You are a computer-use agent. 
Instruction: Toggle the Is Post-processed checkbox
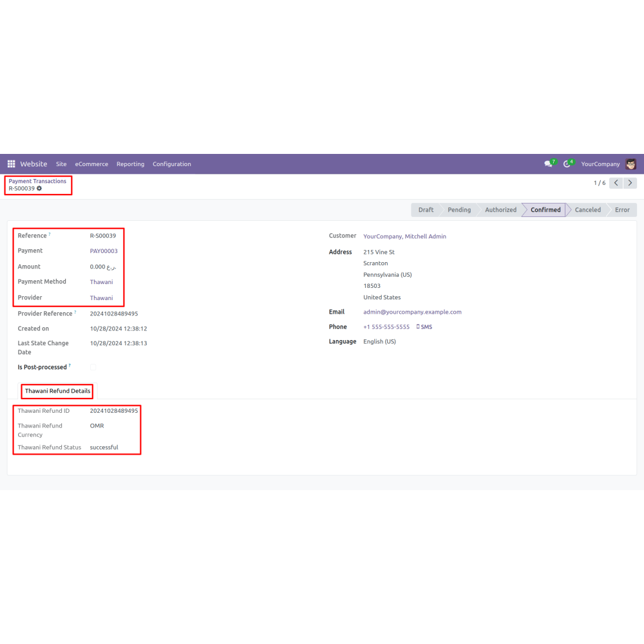[93, 367]
